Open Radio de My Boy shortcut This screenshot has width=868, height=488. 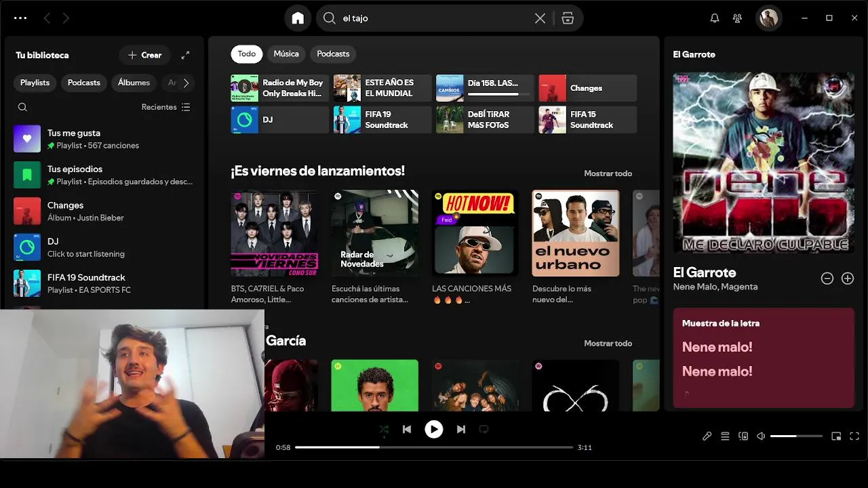tap(279, 88)
